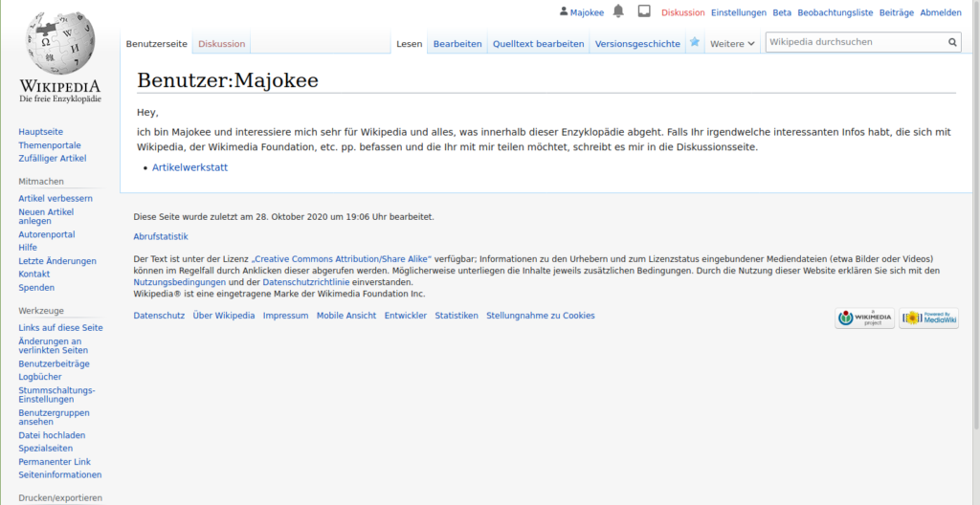Open the Spenden sidebar link
Image resolution: width=980 pixels, height=505 pixels.
(36, 288)
